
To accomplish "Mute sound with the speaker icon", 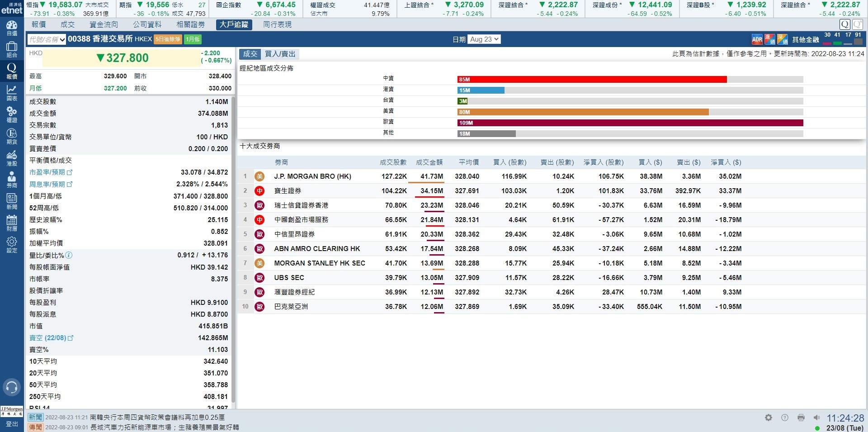I will click(x=816, y=418).
